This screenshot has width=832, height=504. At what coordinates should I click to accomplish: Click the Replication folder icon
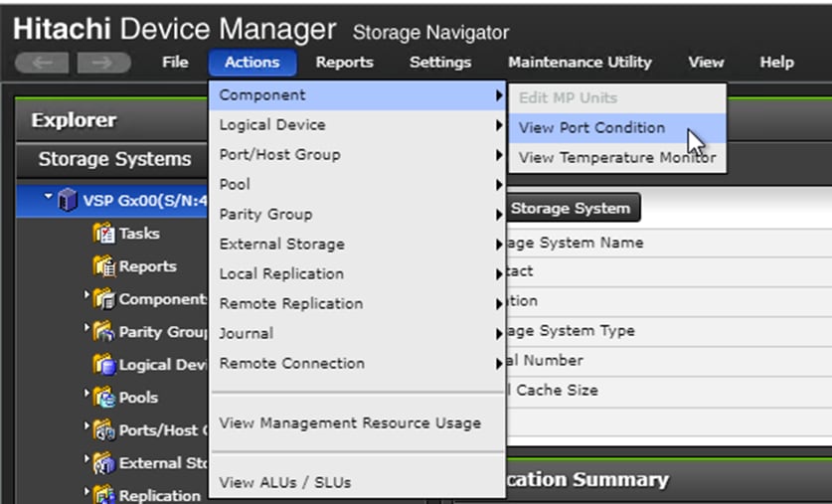(x=103, y=495)
